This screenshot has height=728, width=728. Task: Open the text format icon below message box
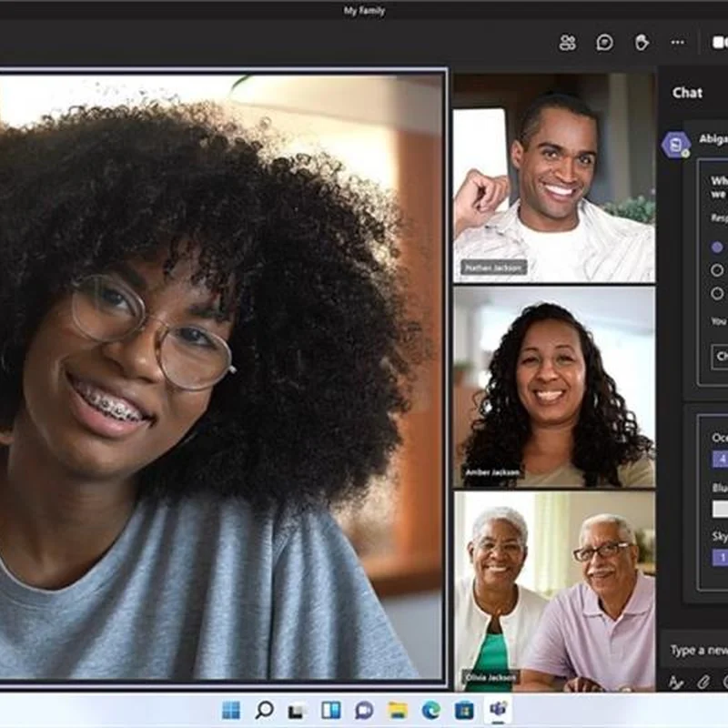[x=676, y=682]
